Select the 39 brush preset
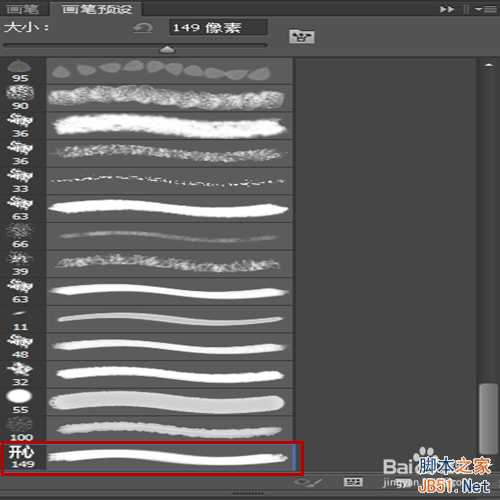Viewport: 500px width, 500px height. (x=147, y=264)
